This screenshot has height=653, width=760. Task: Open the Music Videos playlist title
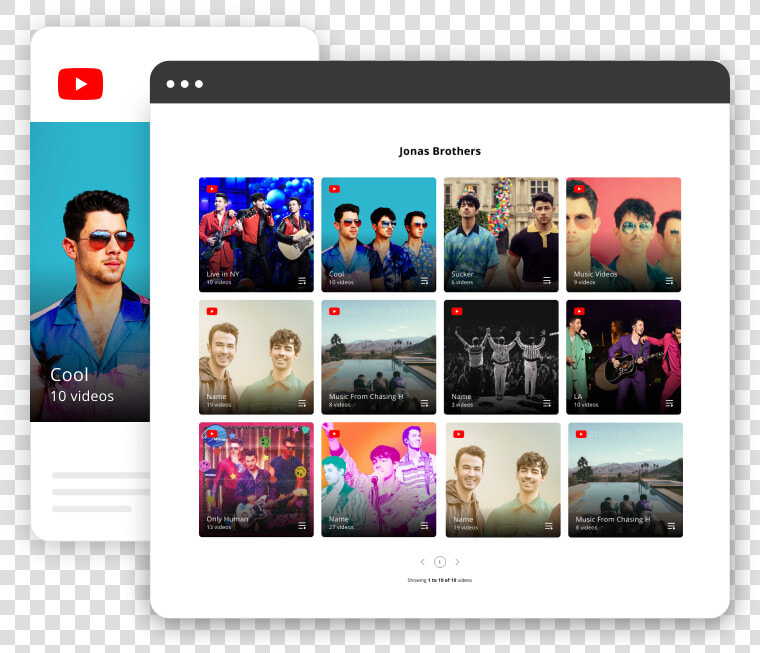[595, 274]
